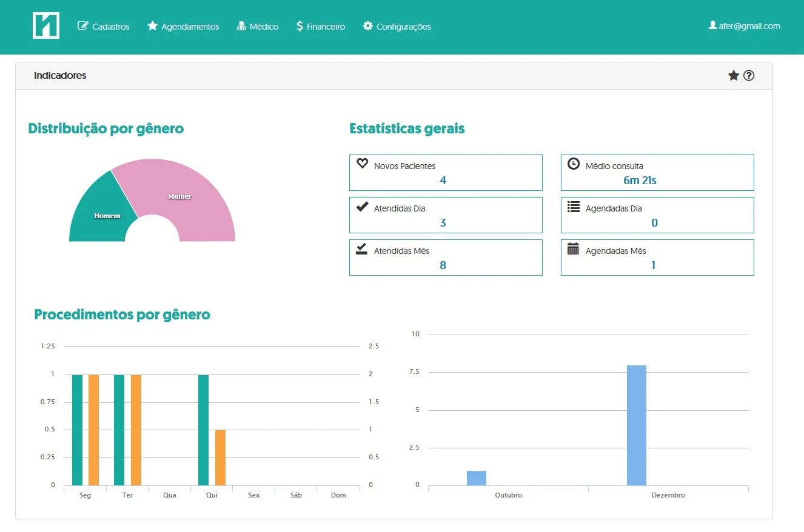
Task: Select the Agendamentos menu item
Action: point(183,26)
